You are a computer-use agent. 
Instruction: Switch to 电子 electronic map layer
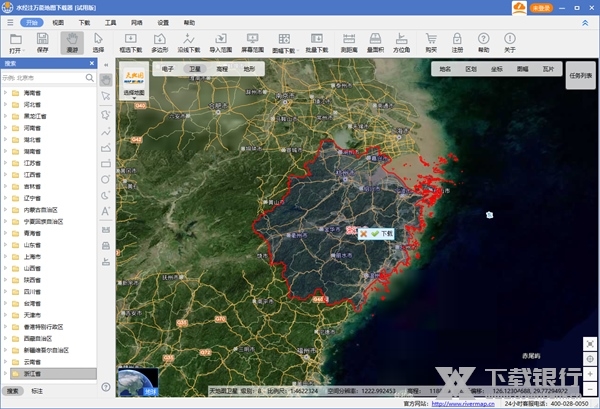(167, 70)
